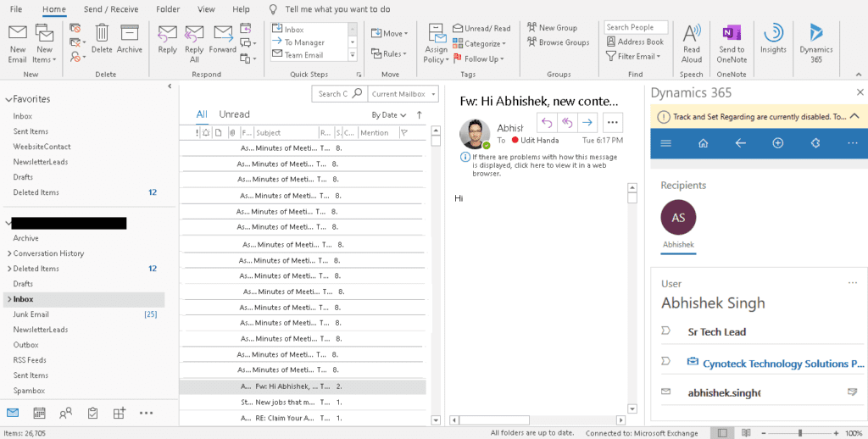Select the Fw: Hi Abhishek message row
The image size is (868, 439).
303,386
